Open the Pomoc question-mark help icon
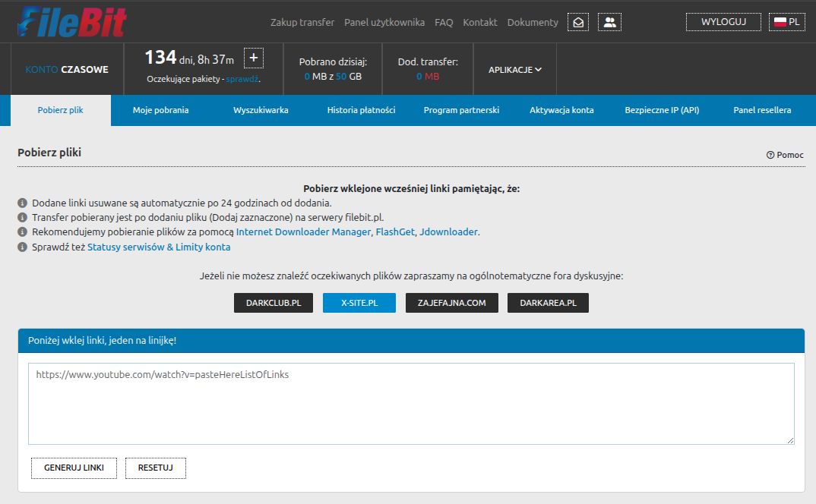Viewport: 816px width, 504px height. (770, 155)
